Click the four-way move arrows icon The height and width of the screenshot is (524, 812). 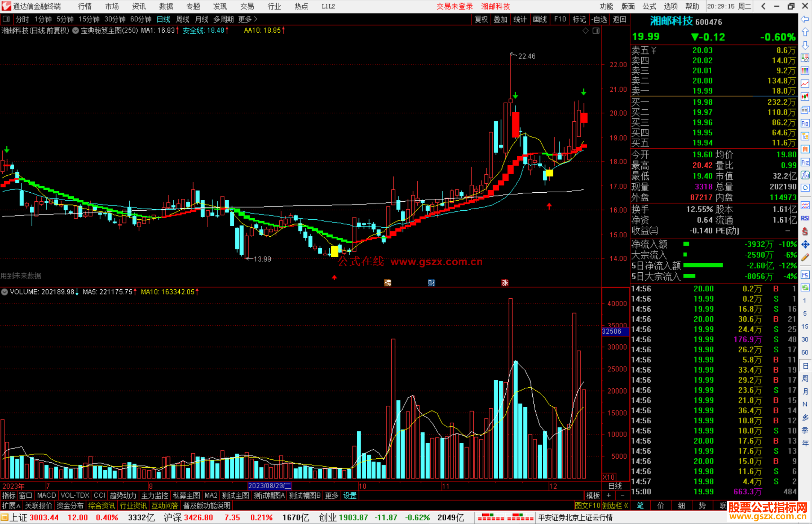(805, 245)
